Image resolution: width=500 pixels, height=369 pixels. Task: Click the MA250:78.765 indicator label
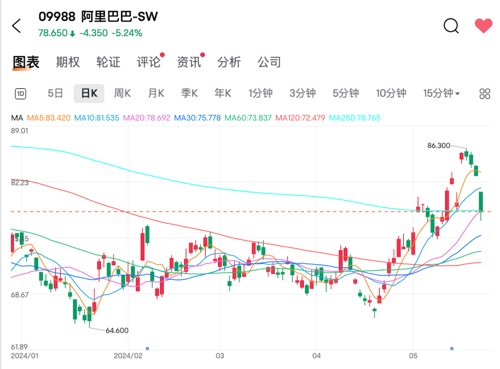[x=355, y=118]
